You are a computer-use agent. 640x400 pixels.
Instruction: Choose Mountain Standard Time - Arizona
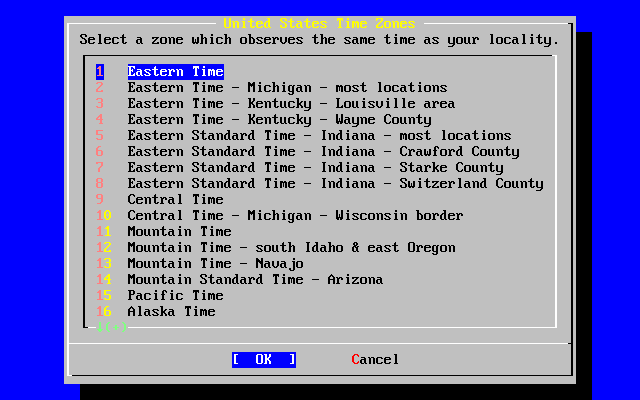coord(255,280)
